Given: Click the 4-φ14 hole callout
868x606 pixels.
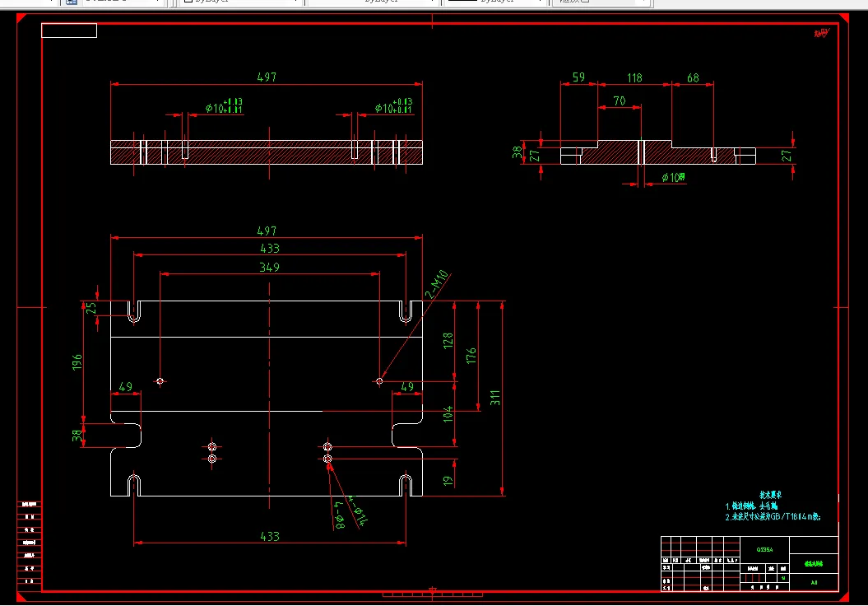Looking at the screenshot, I should click(357, 510).
